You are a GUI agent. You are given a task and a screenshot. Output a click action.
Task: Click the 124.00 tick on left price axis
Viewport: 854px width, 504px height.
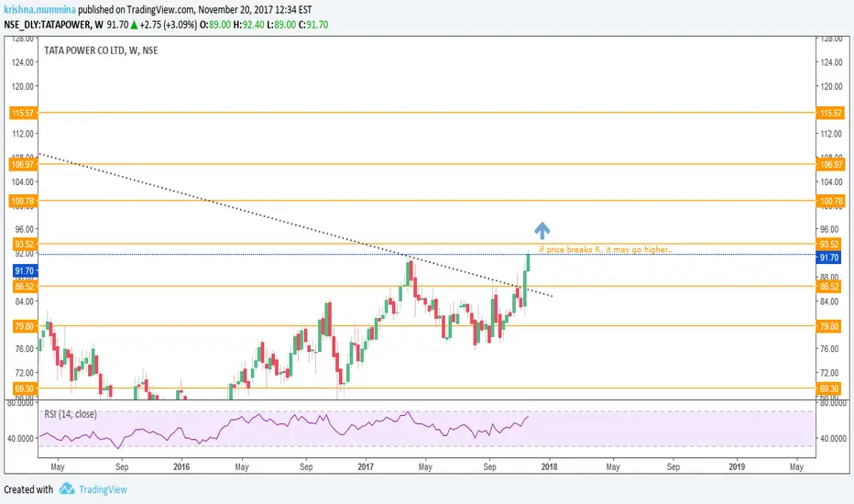tap(22, 62)
